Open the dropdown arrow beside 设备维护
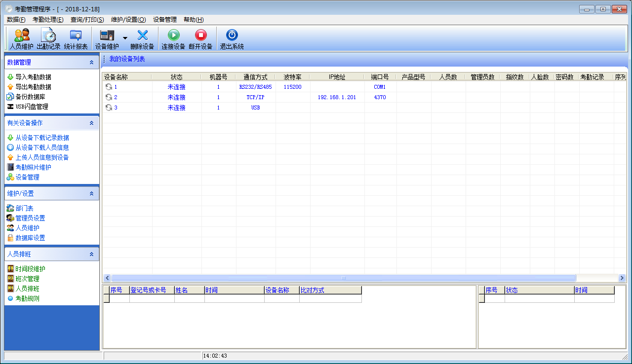 [x=125, y=38]
